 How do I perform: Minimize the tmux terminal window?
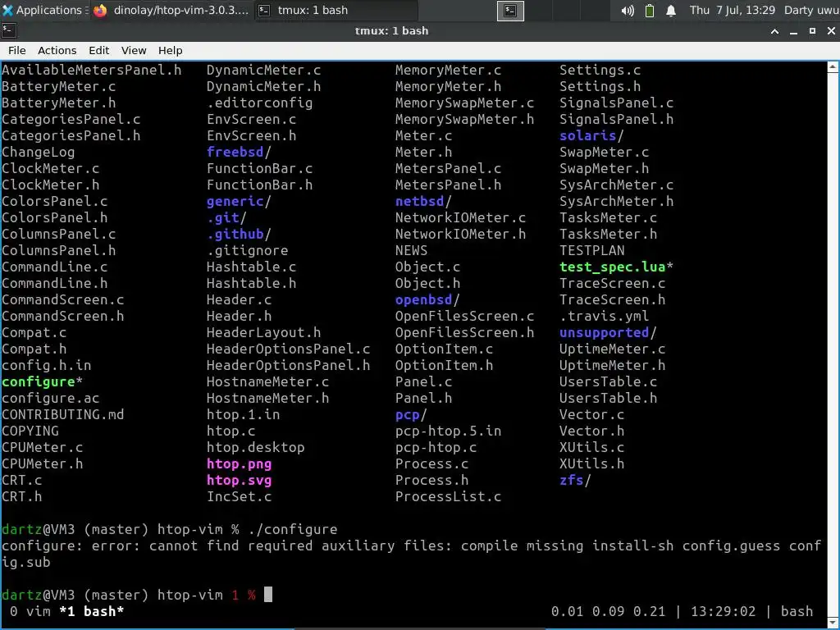click(x=793, y=31)
